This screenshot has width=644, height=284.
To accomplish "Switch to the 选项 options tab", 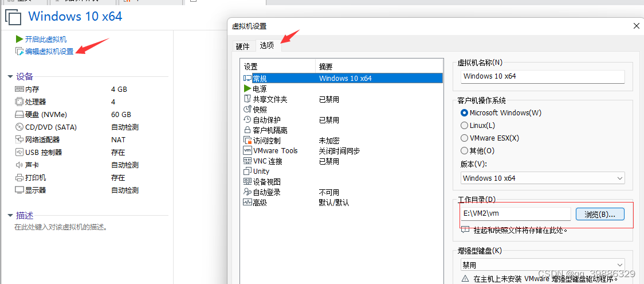I will point(267,46).
